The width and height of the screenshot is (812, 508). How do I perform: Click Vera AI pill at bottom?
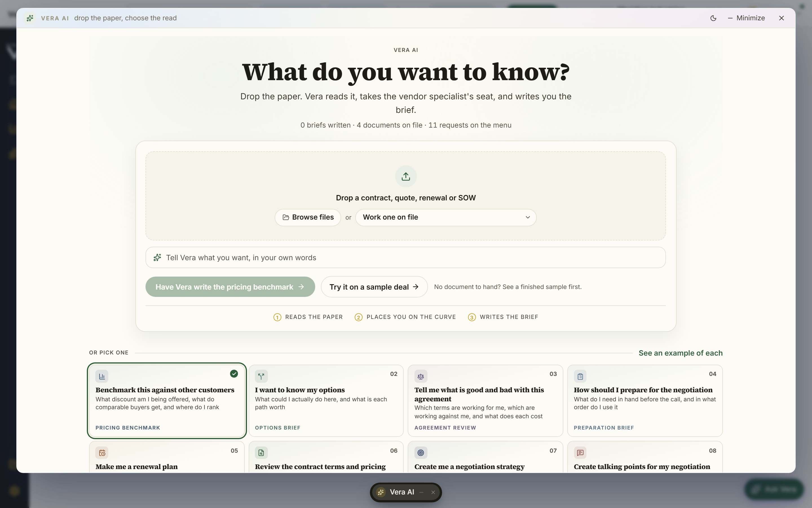405,492
